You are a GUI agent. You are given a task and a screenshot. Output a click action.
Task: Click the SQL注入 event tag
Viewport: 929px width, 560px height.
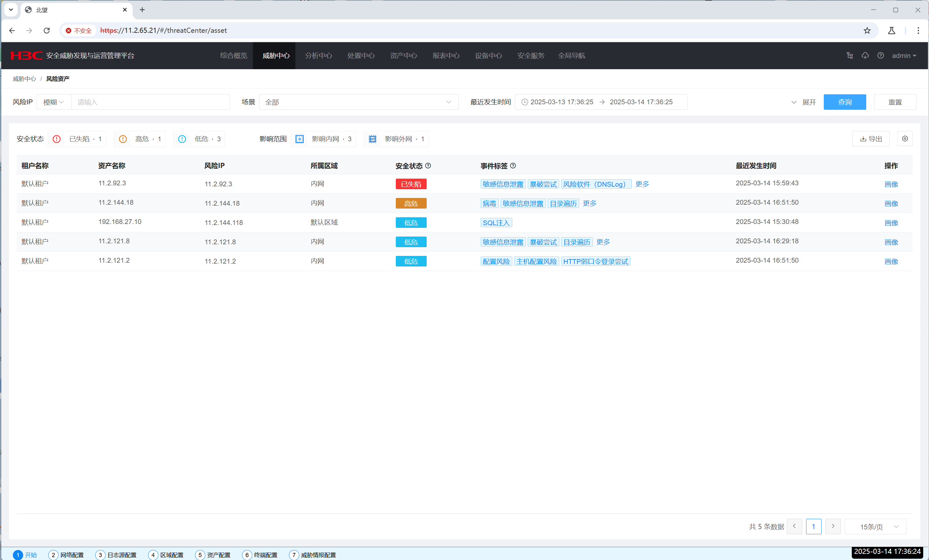pyautogui.click(x=496, y=222)
